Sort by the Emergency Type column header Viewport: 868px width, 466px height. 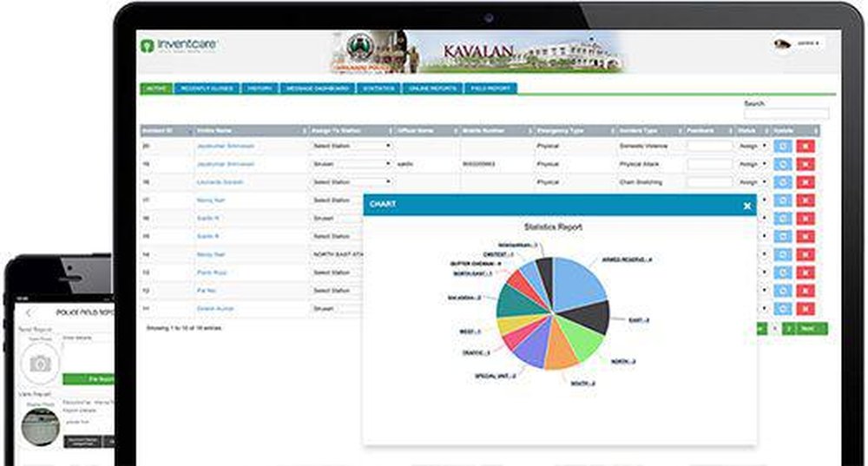tap(575, 131)
